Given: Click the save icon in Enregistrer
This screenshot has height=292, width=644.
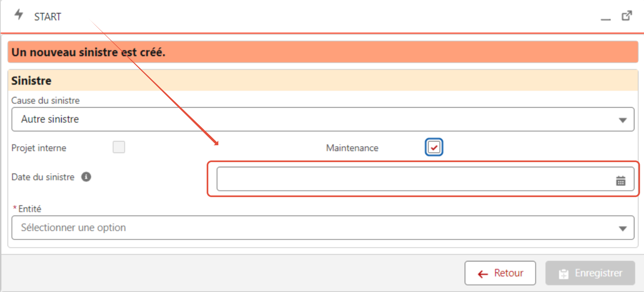Looking at the screenshot, I should (x=564, y=274).
